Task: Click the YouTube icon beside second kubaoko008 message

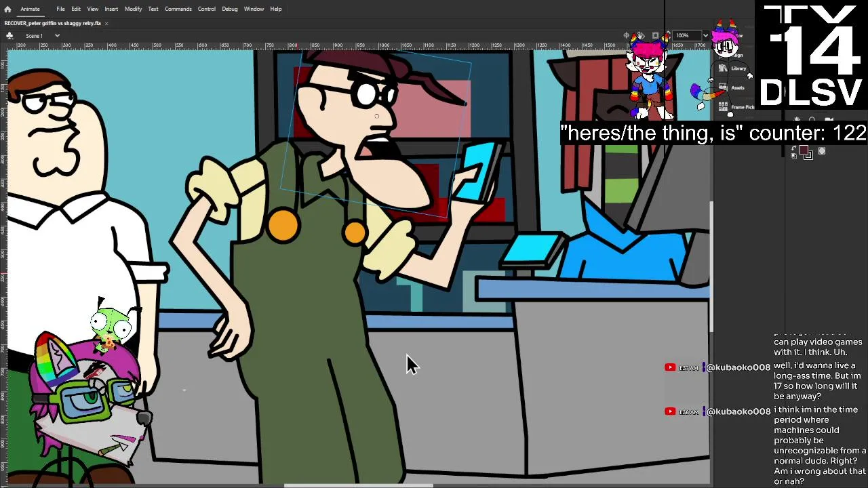Action: (x=670, y=411)
